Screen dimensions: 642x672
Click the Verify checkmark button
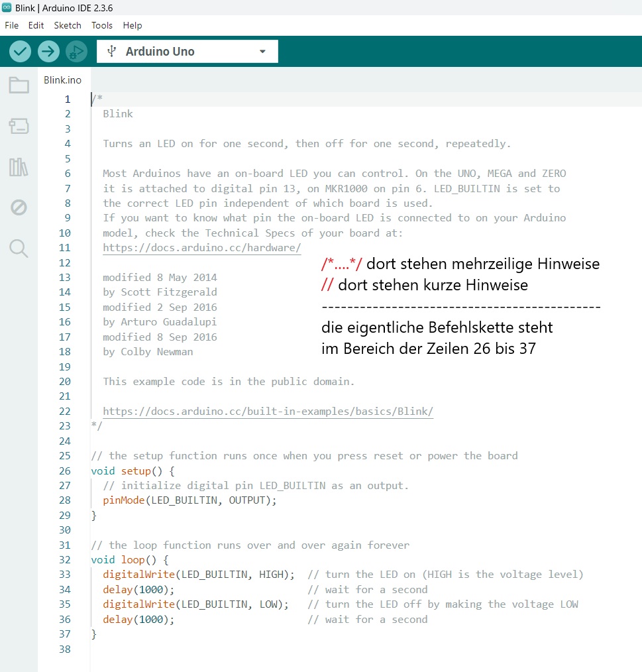(x=20, y=52)
